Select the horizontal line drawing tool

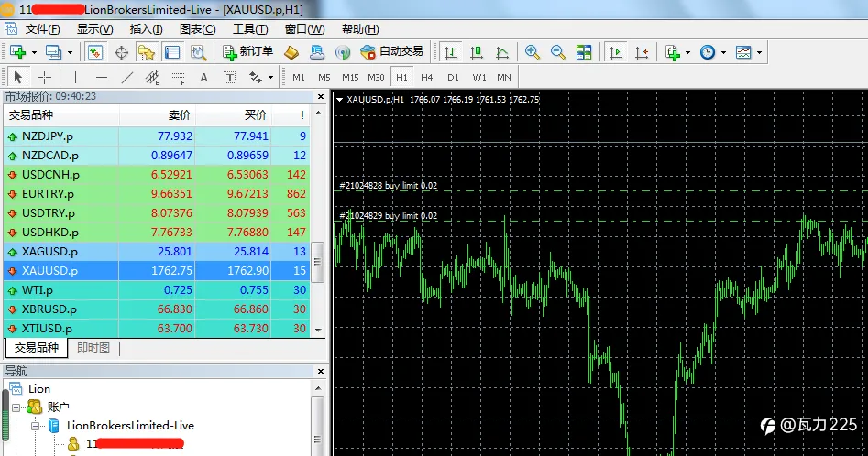tap(102, 77)
